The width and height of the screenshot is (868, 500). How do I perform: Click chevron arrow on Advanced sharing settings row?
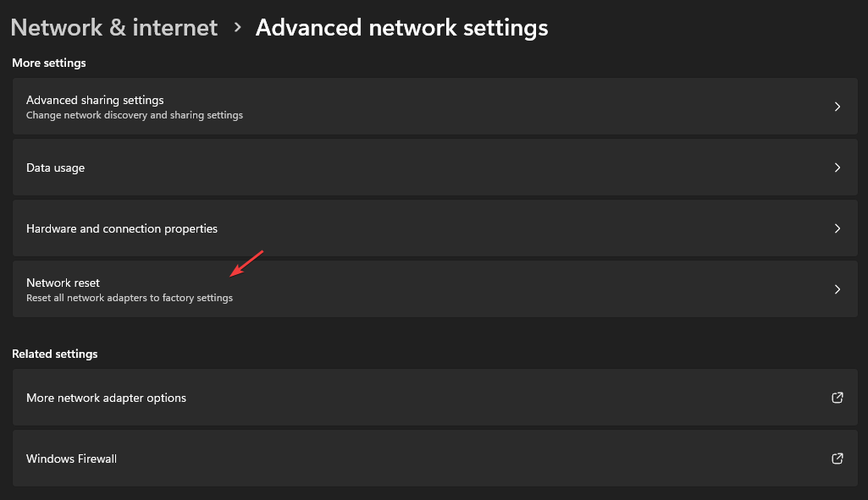click(837, 107)
